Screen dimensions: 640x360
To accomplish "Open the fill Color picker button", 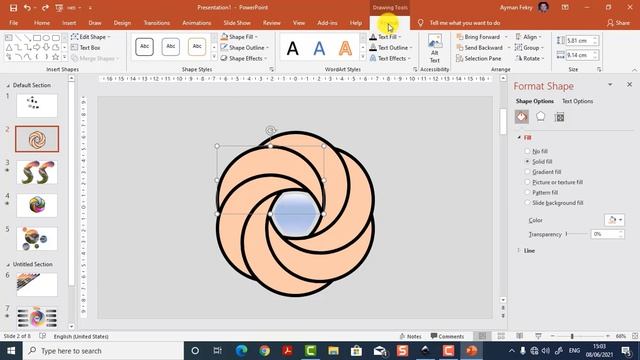I will [614, 220].
